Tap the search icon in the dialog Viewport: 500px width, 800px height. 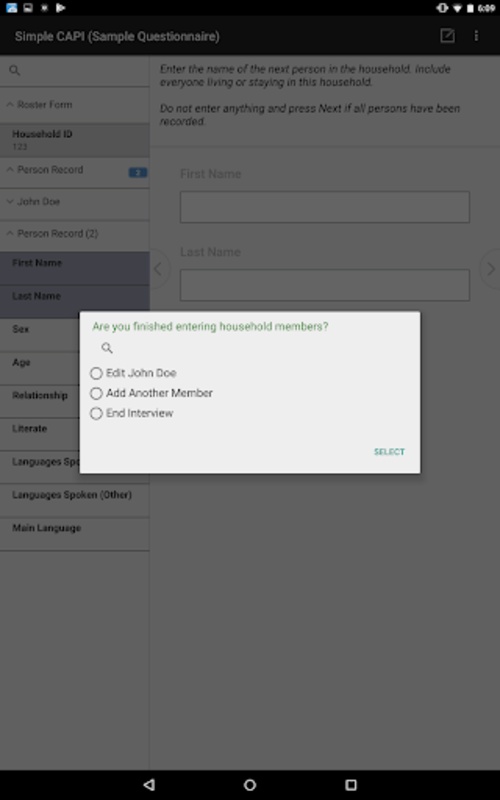tap(107, 348)
